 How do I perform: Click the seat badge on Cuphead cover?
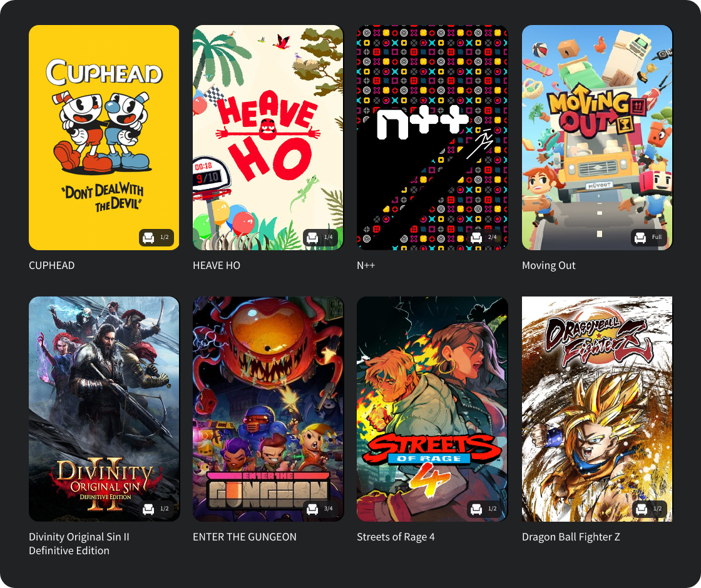coord(156,237)
